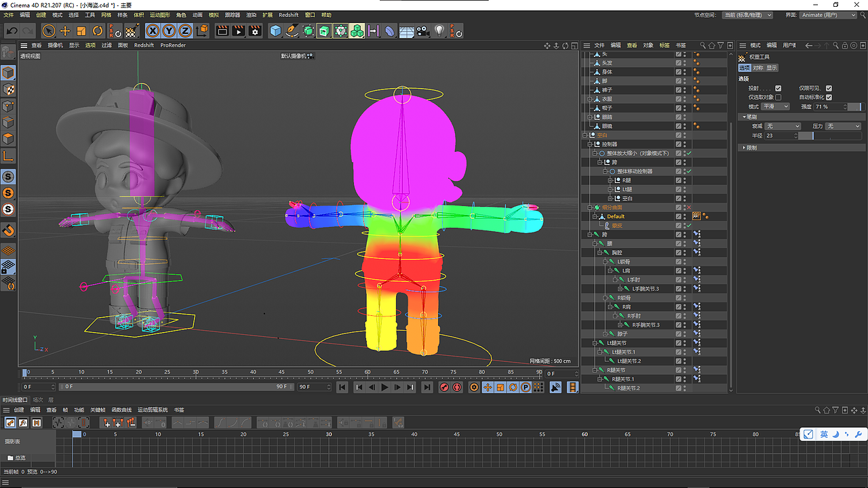This screenshot has width=868, height=488.
Task: Click the Texture mode checker cube icon
Action: coord(8,89)
